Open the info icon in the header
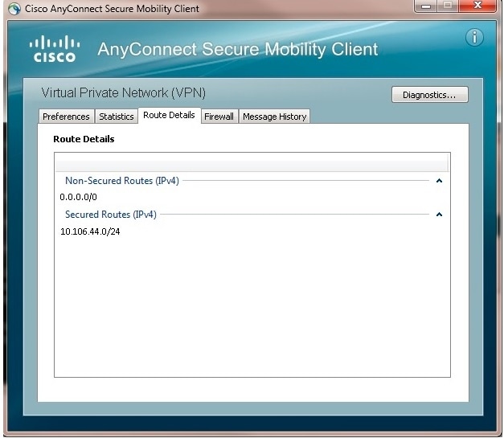The image size is (504, 438). point(474,37)
